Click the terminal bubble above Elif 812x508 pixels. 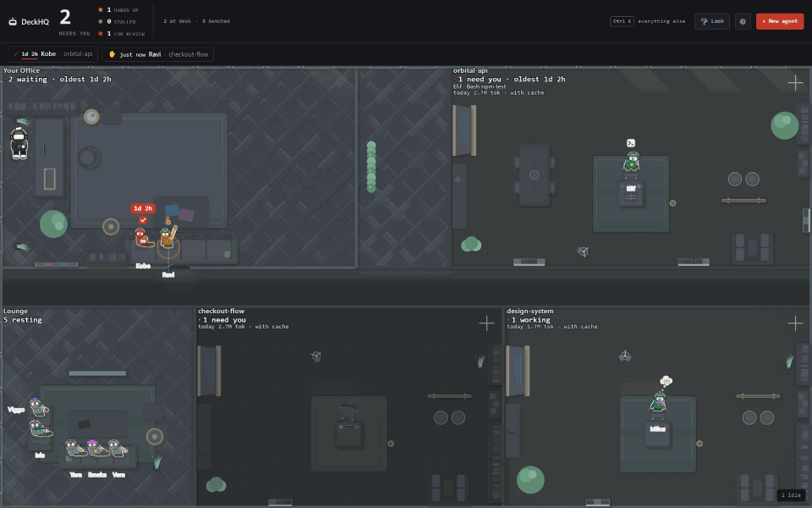(631, 143)
